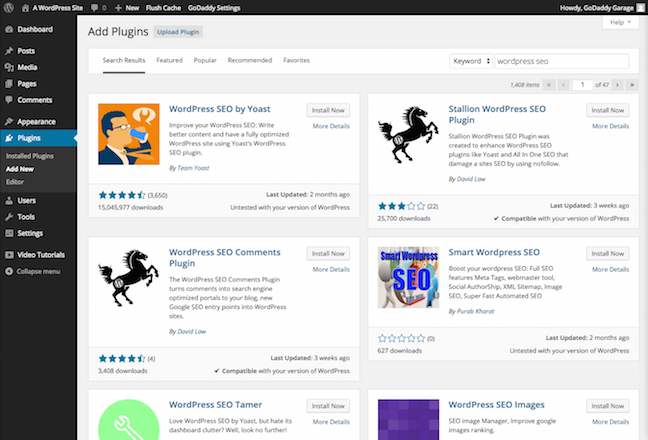
Task: More Details for SEO Comments Plugin
Action: 331,269
